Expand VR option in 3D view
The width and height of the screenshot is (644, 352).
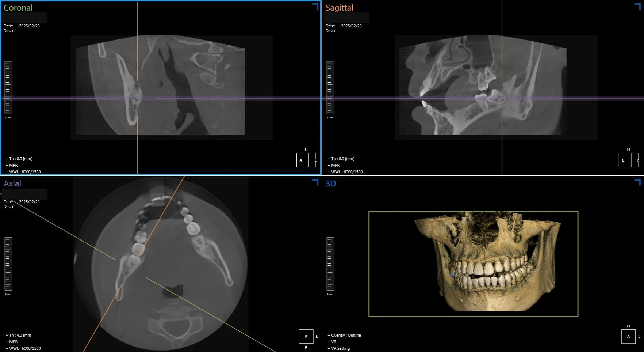tap(332, 342)
